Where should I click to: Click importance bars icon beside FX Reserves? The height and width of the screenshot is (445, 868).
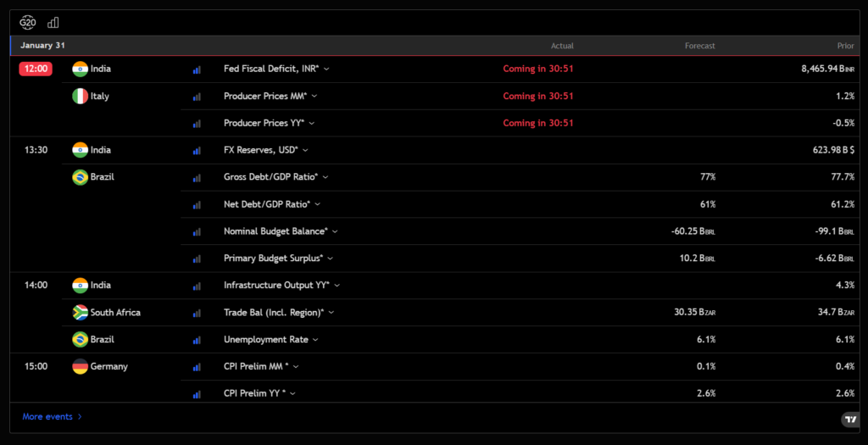click(x=197, y=151)
